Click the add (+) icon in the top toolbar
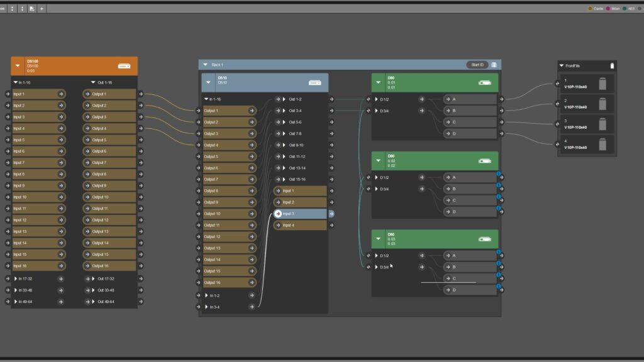 pos(42,8)
